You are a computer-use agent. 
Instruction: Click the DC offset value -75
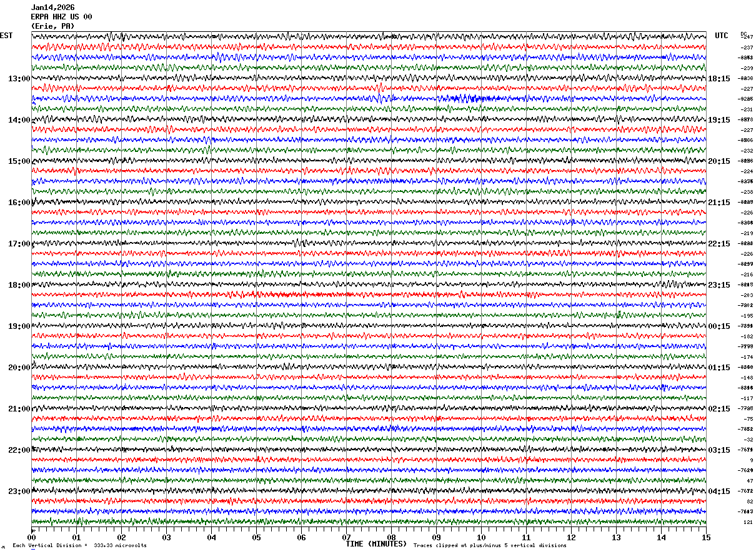748,419
